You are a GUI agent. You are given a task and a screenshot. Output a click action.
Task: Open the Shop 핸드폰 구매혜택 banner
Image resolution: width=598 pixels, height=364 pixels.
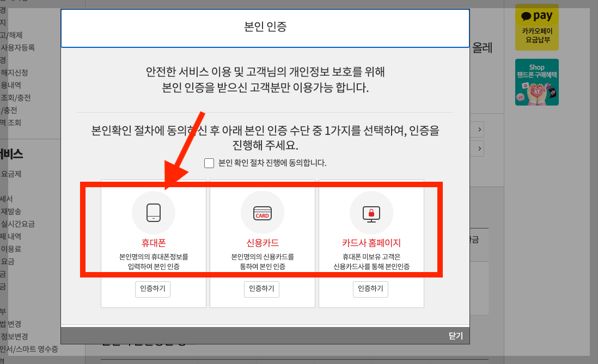click(x=536, y=82)
